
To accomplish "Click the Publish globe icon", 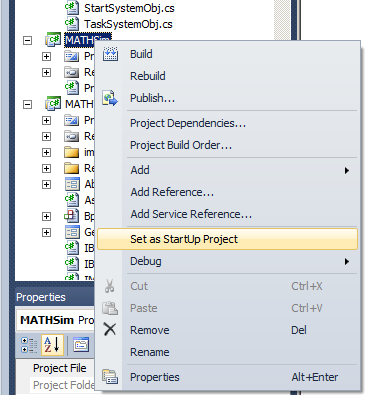I will coord(110,98).
